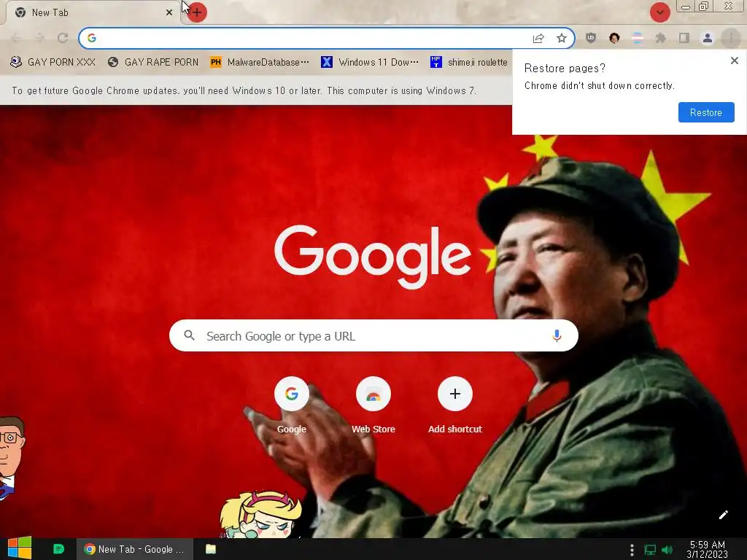This screenshot has width=747, height=560.
Task: Open the round avatar extension icon
Action: pos(614,38)
